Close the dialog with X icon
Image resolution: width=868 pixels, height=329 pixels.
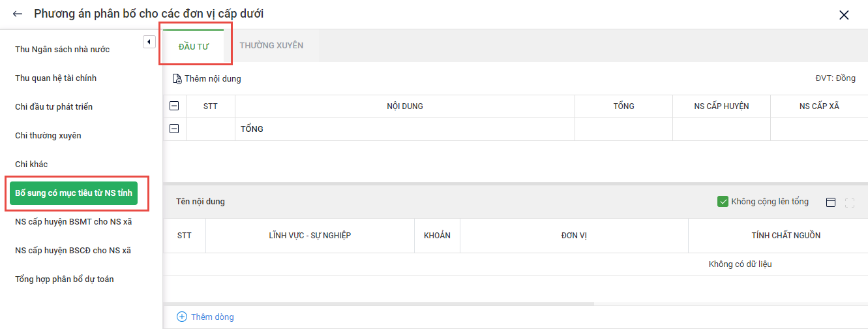(x=844, y=14)
